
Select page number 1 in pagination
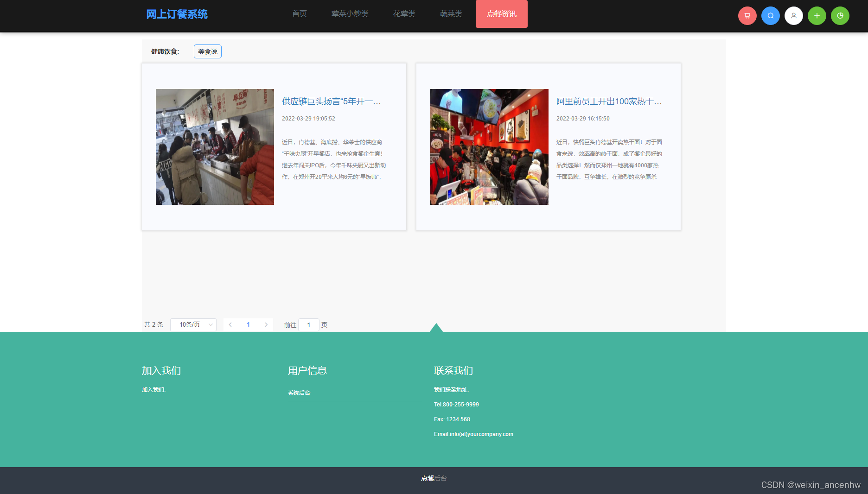[x=248, y=325]
